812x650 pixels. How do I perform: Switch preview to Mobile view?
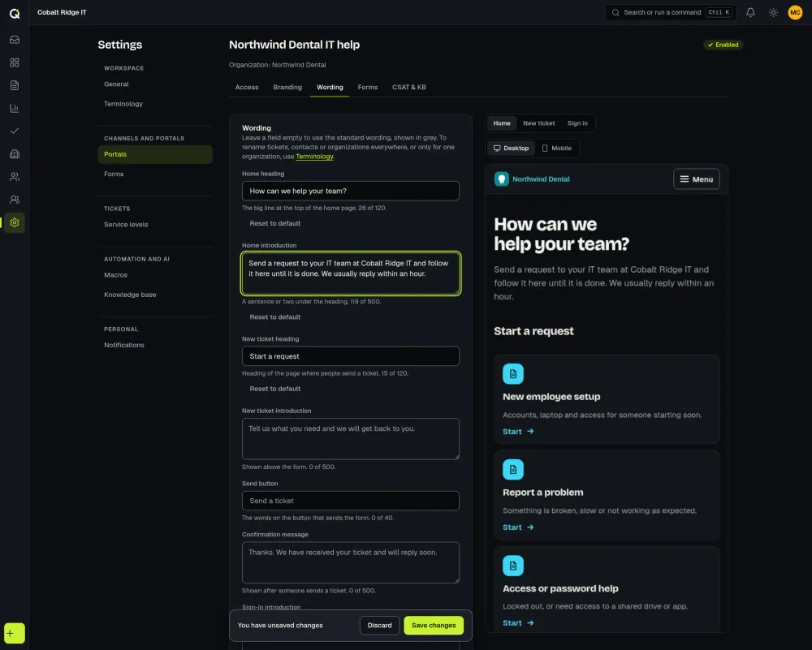point(557,148)
